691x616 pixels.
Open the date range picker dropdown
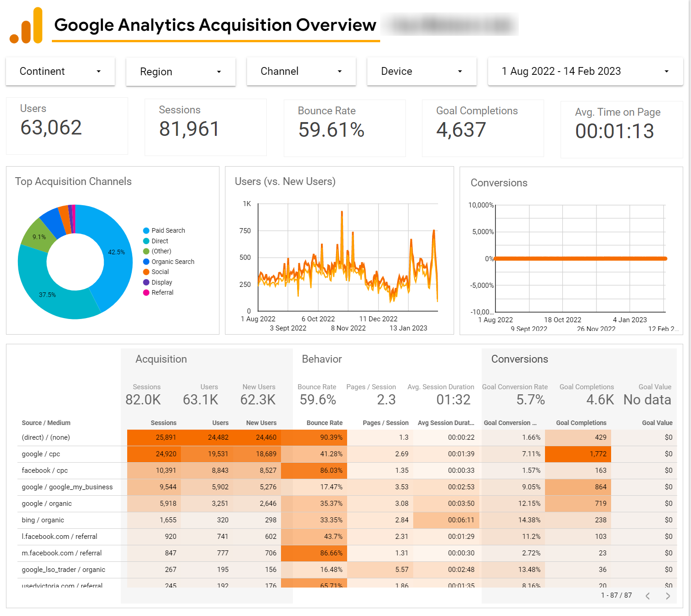(x=585, y=71)
